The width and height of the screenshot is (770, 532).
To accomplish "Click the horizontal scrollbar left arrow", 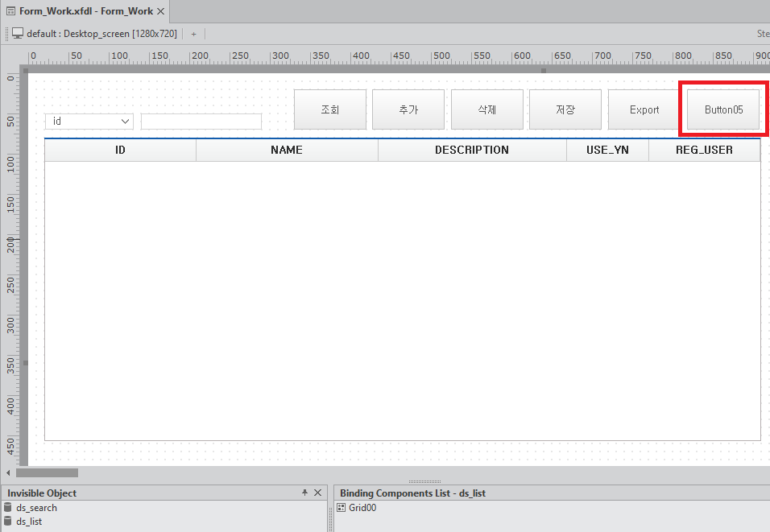I will pos(8,473).
